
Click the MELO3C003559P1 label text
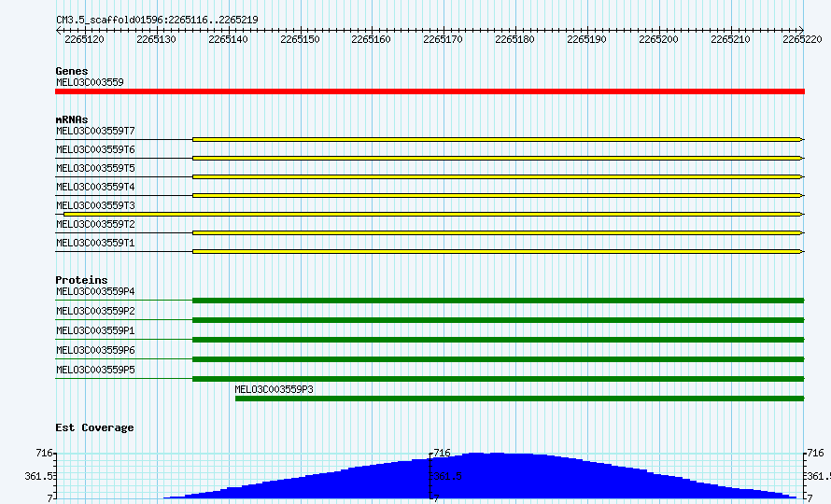coord(95,330)
